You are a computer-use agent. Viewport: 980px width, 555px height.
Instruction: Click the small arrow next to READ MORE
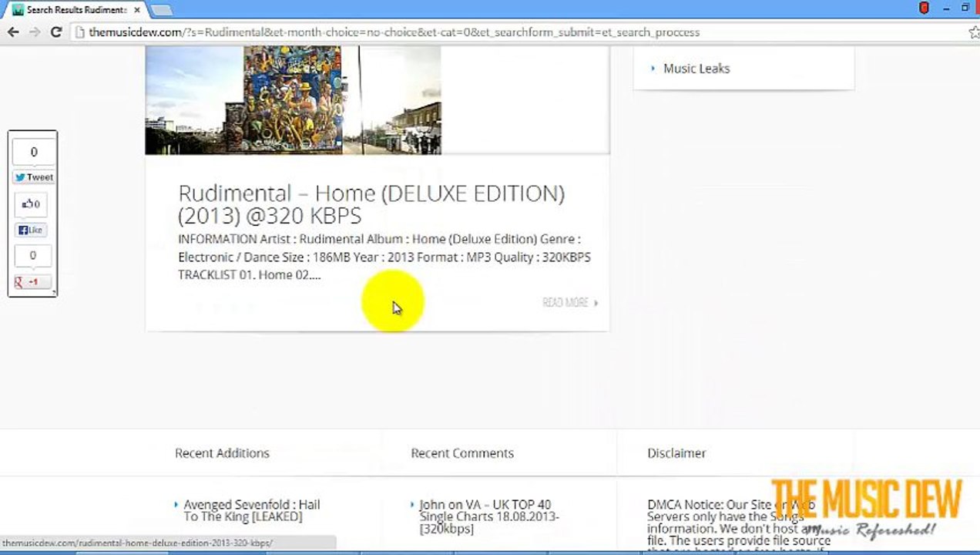click(596, 303)
